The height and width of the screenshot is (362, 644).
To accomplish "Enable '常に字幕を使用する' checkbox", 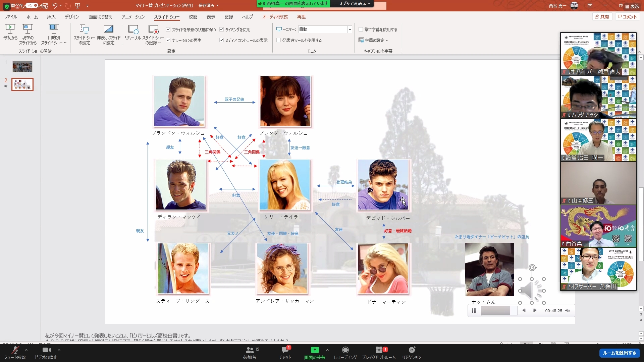I will pos(361,29).
